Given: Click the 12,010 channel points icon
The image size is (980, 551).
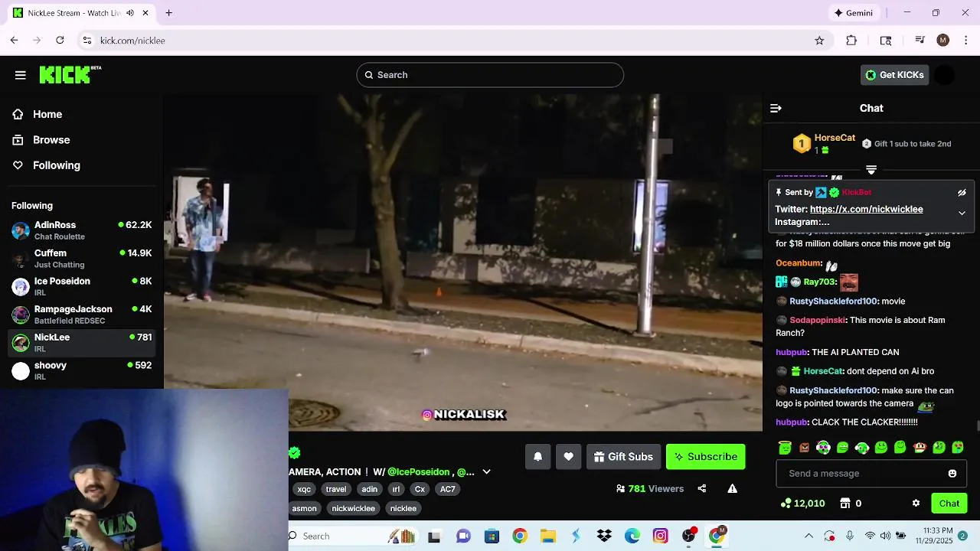Looking at the screenshot, I should tap(786, 504).
